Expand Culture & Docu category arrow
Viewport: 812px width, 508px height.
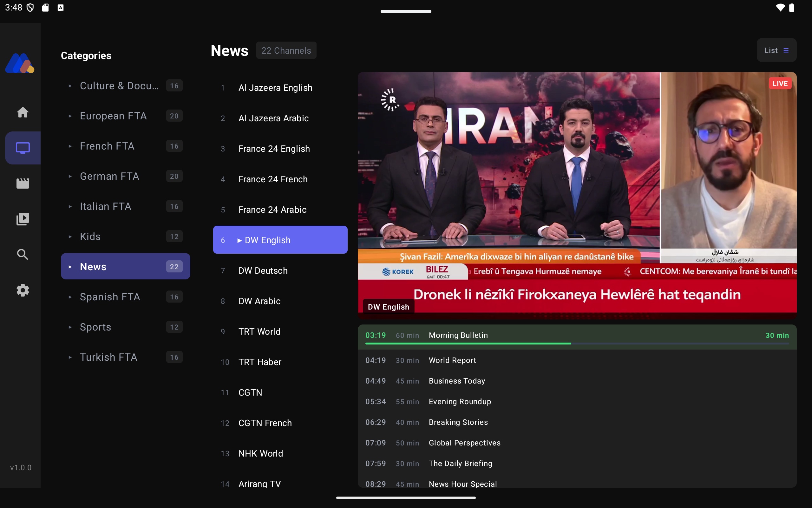coord(70,86)
